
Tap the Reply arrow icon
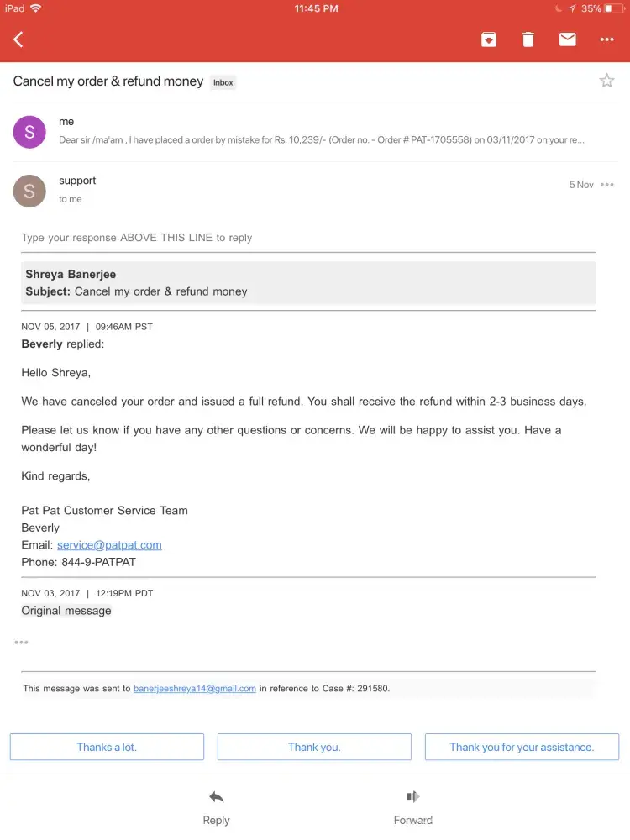(216, 796)
